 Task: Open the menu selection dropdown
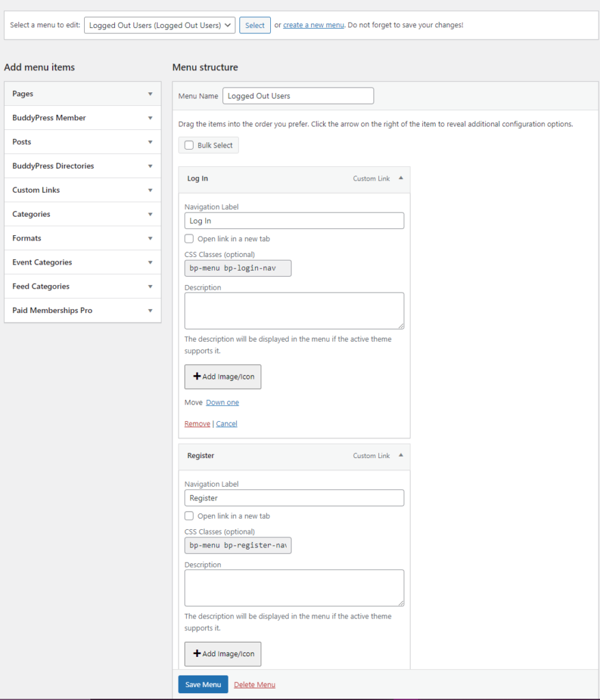pyautogui.click(x=159, y=25)
